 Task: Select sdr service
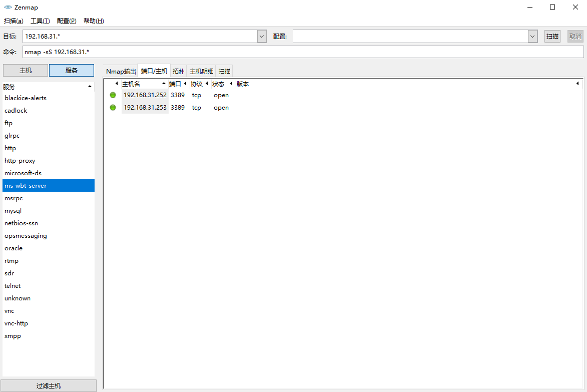pyautogui.click(x=49, y=273)
